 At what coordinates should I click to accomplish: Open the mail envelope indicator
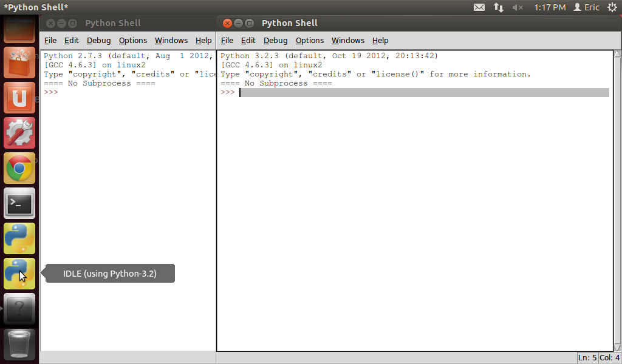pos(479,7)
